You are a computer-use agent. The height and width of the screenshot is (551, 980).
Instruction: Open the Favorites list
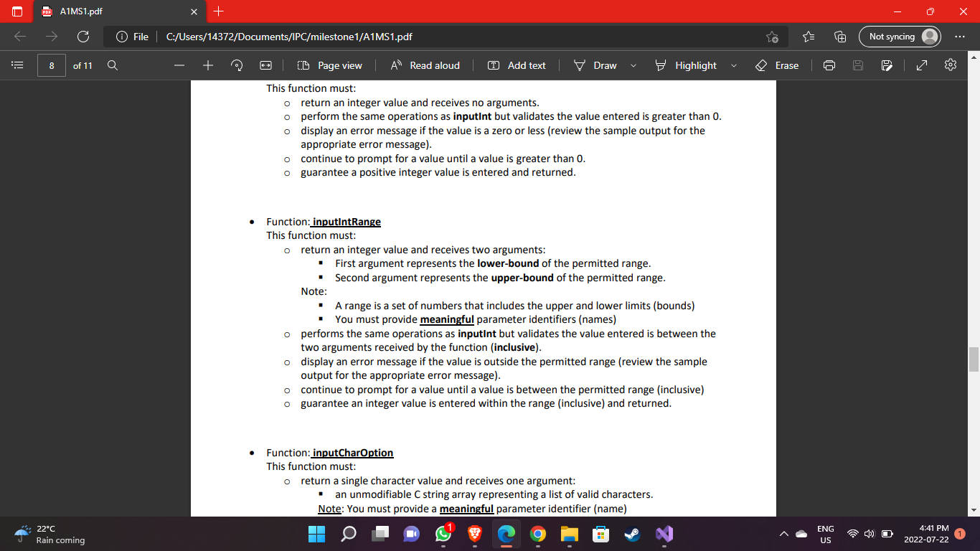pyautogui.click(x=809, y=37)
